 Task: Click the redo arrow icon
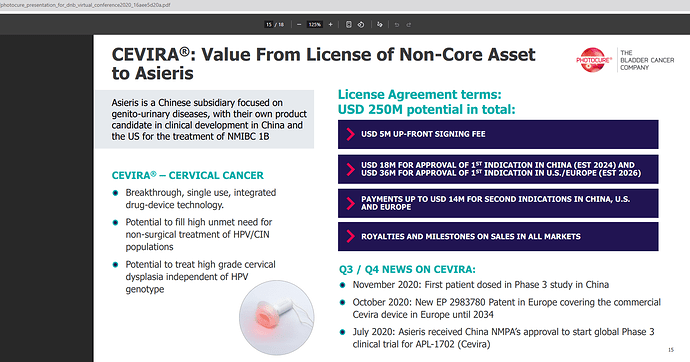408,25
